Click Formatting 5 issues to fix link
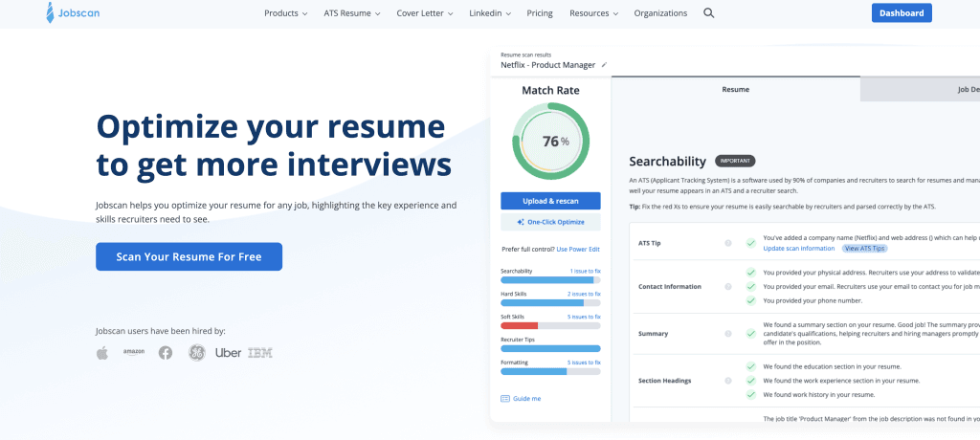The height and width of the screenshot is (440, 980). click(x=584, y=363)
